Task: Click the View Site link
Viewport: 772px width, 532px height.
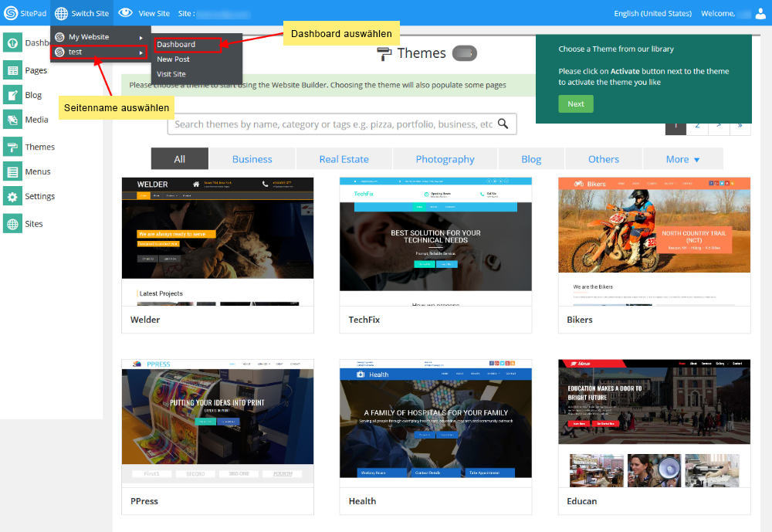Action: (154, 13)
